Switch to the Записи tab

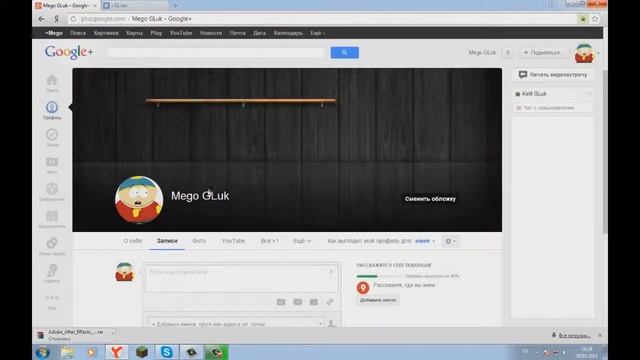pyautogui.click(x=167, y=241)
